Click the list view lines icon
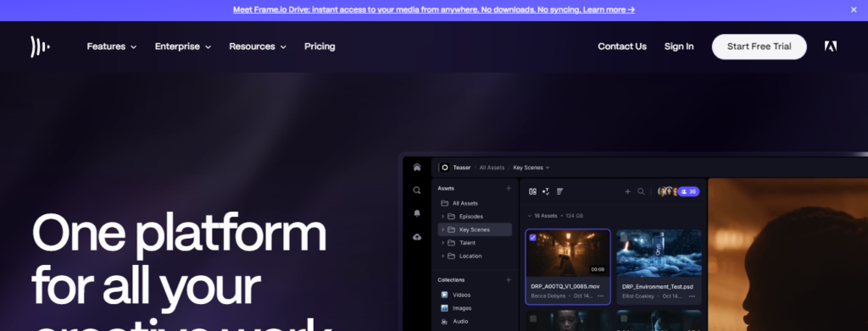This screenshot has height=331, width=868. (x=559, y=192)
